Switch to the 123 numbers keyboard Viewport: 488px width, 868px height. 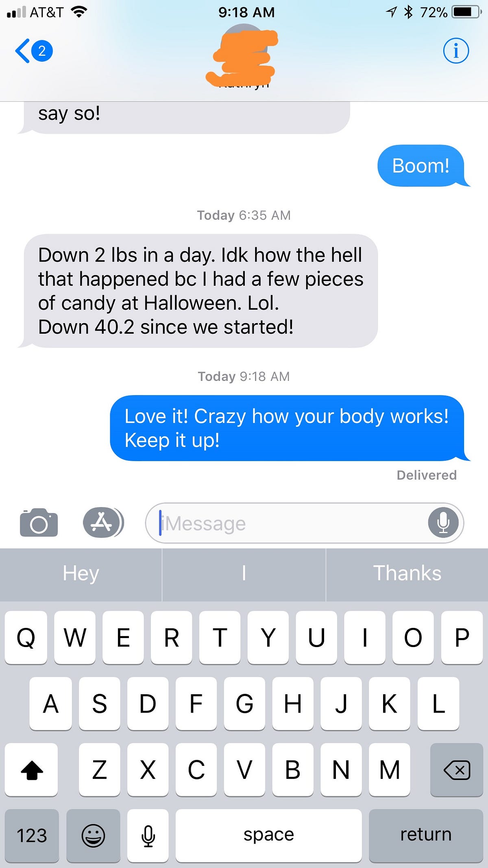[32, 835]
